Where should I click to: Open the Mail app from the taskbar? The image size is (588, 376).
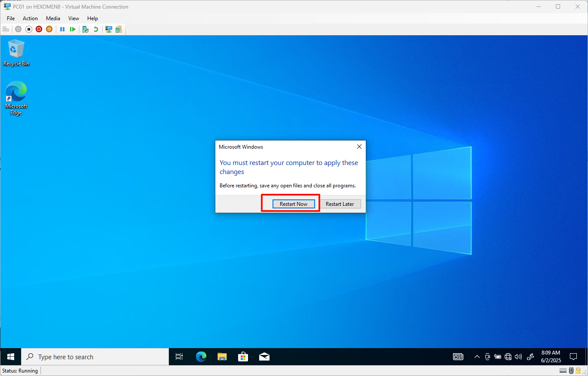coord(264,357)
